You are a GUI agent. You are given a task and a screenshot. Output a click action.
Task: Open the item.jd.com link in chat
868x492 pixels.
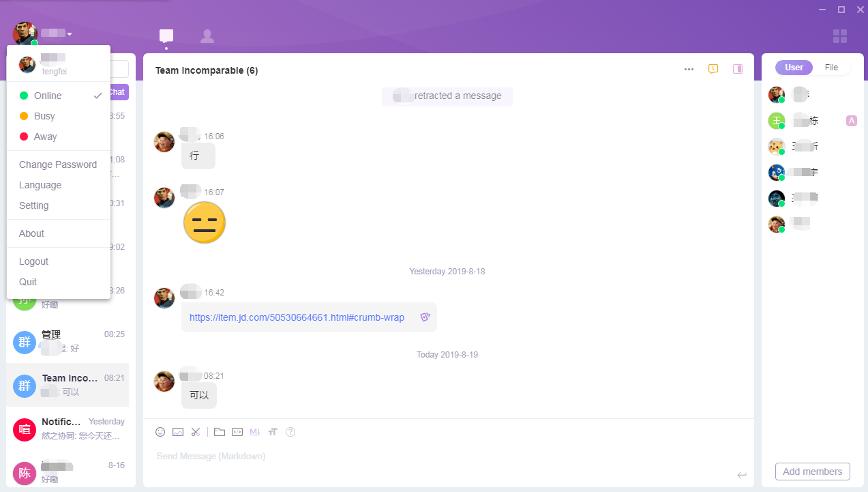click(297, 317)
